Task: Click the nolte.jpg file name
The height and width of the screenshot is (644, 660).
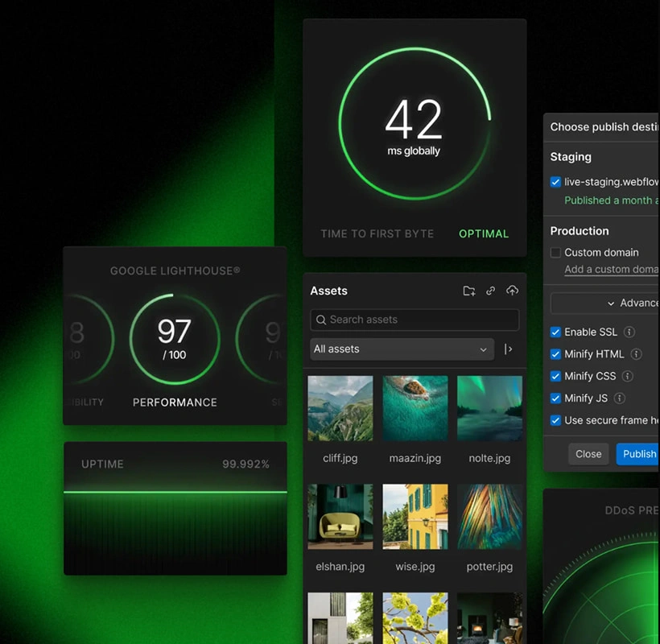Action: [x=489, y=458]
